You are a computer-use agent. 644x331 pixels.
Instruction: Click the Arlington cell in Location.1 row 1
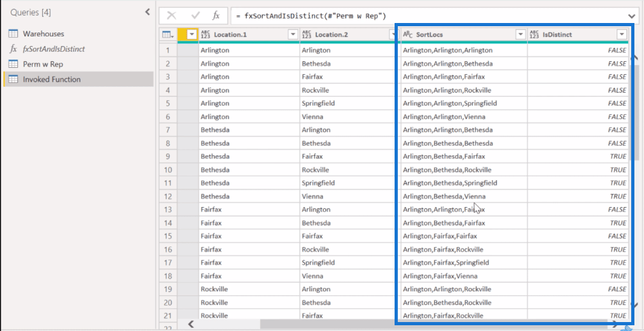(249, 50)
